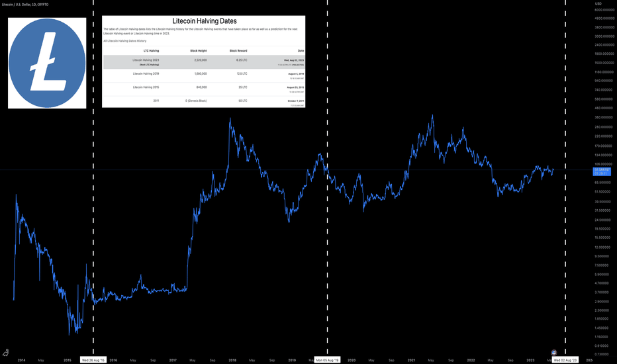
Task: Click the USD currency label above the price axis
Action: pyautogui.click(x=598, y=3)
